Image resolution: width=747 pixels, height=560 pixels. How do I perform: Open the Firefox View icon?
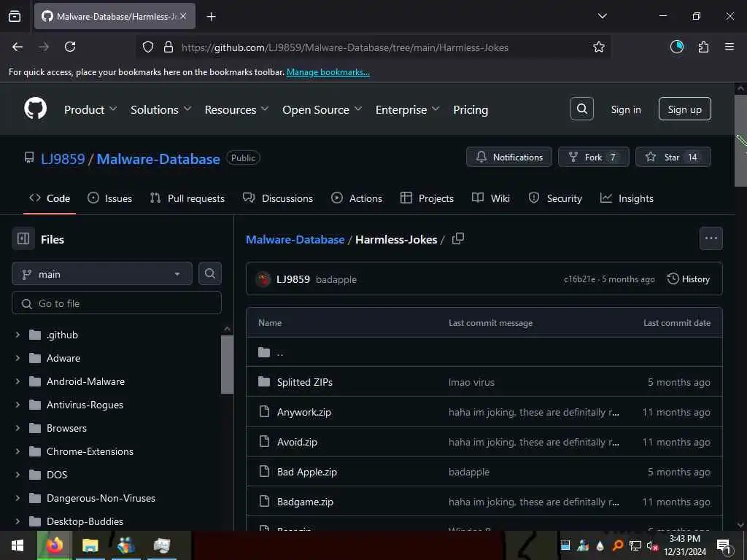(15, 16)
